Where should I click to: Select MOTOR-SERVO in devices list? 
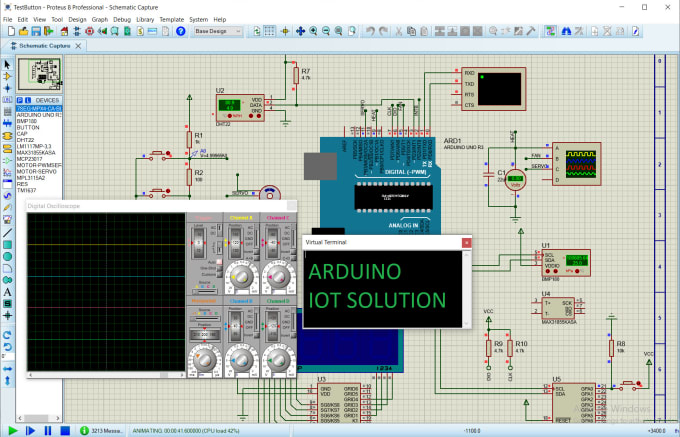(39, 171)
